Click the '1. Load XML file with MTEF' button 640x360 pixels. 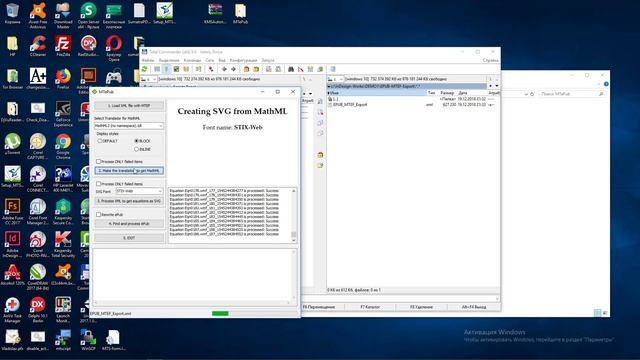click(129, 106)
